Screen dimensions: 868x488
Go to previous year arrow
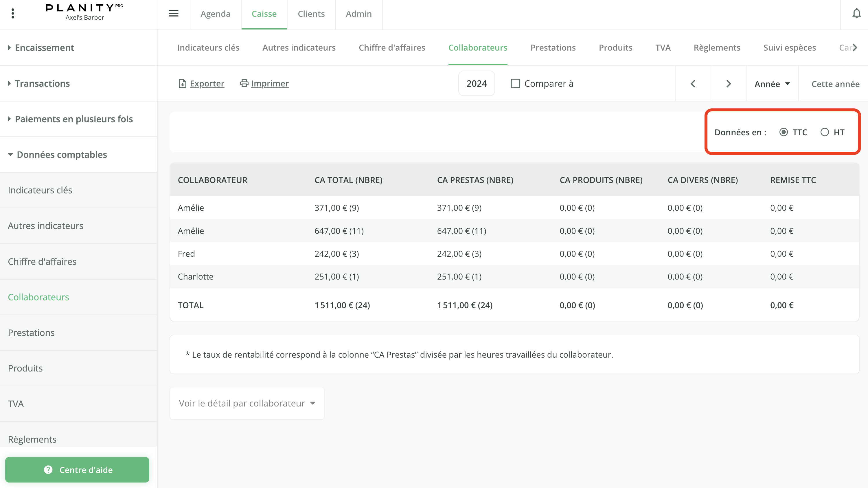693,84
